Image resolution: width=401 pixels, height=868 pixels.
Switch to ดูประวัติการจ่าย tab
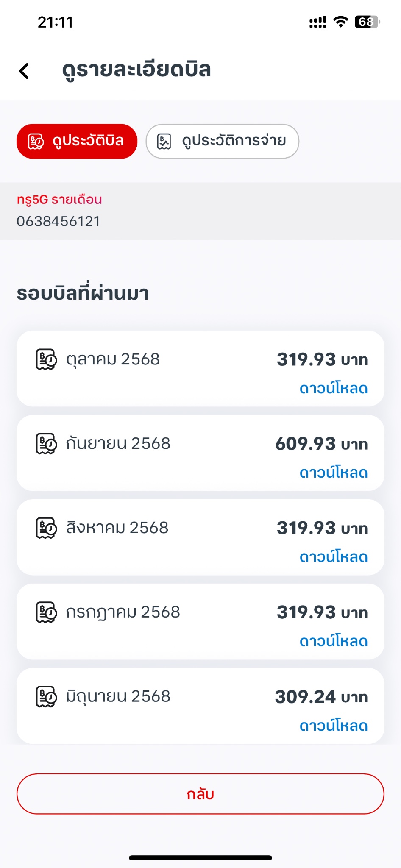click(222, 141)
